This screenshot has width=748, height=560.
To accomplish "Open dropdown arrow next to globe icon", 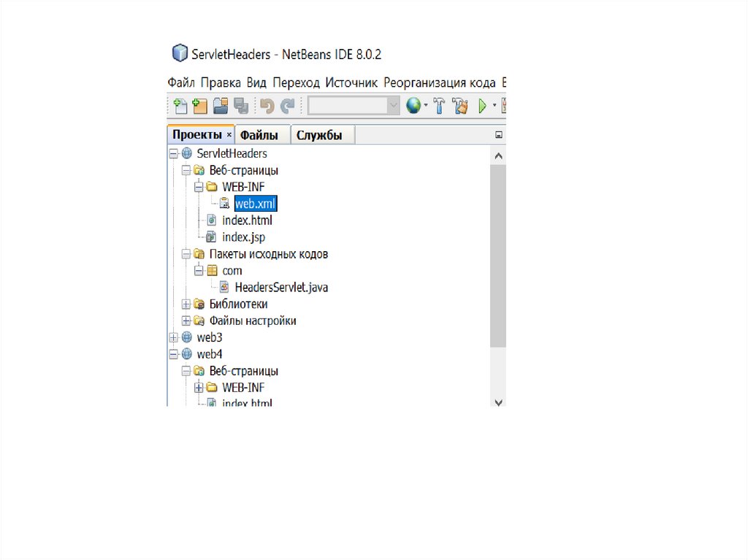I will coord(426,105).
